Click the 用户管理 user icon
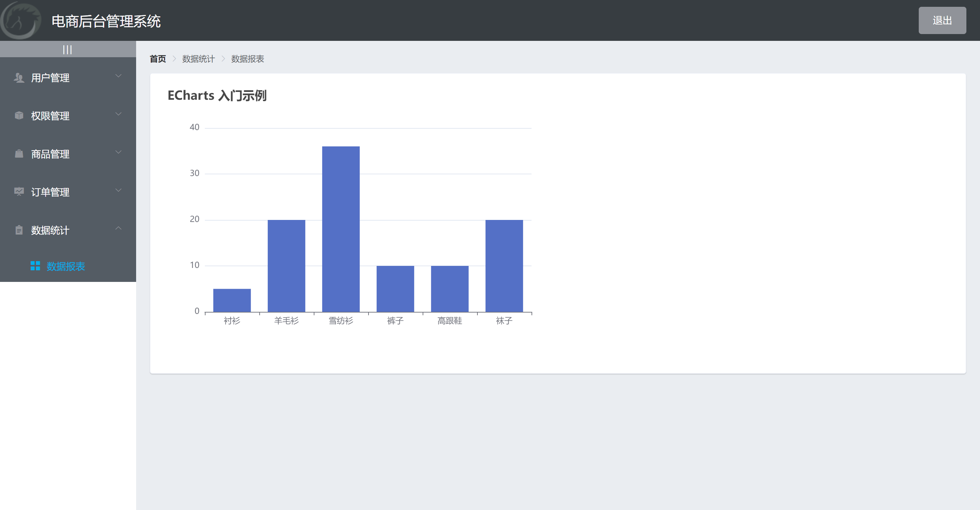This screenshot has height=510, width=980. pos(19,78)
